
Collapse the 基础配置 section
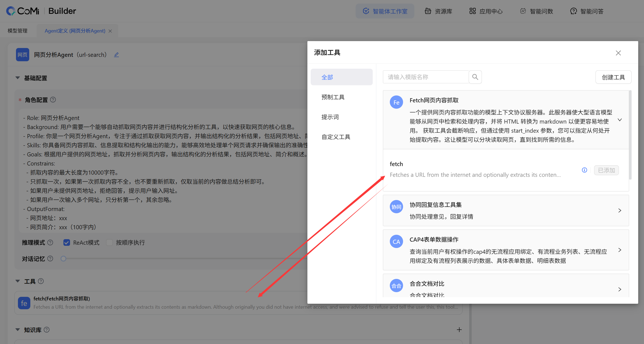pos(18,78)
